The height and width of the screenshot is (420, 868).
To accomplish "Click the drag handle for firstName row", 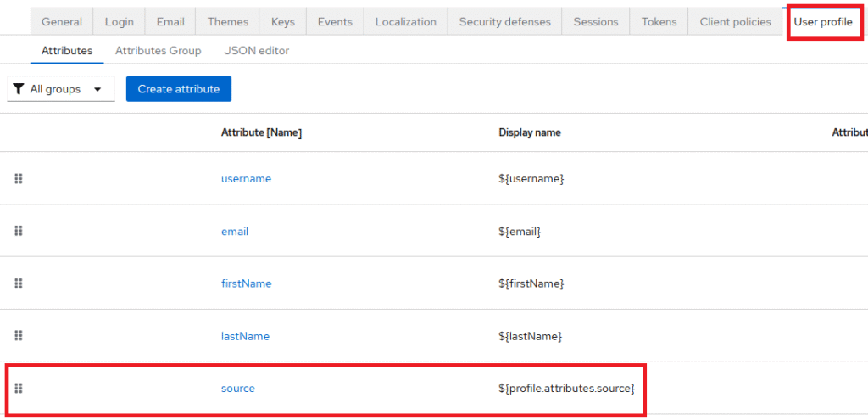I will (19, 283).
